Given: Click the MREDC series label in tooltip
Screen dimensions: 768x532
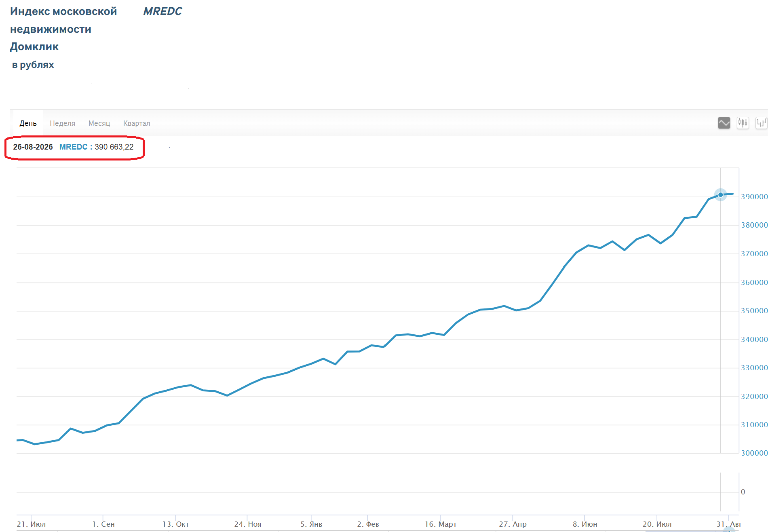Looking at the screenshot, I should pos(73,147).
